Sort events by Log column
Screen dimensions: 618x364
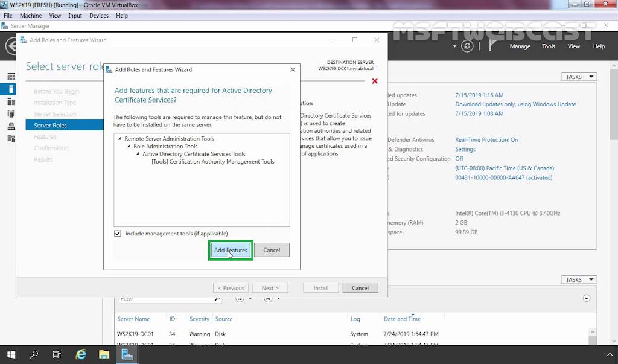point(355,319)
